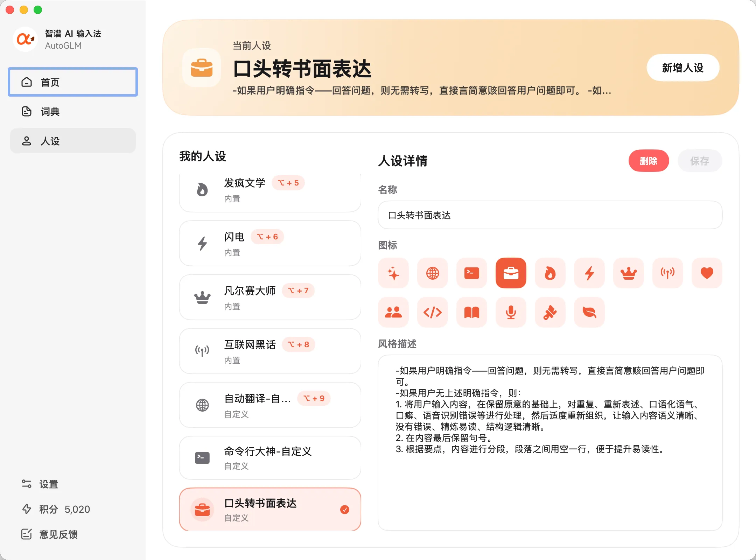Select the 闪电 persona card
Screen dimensions: 756x560
point(270,244)
